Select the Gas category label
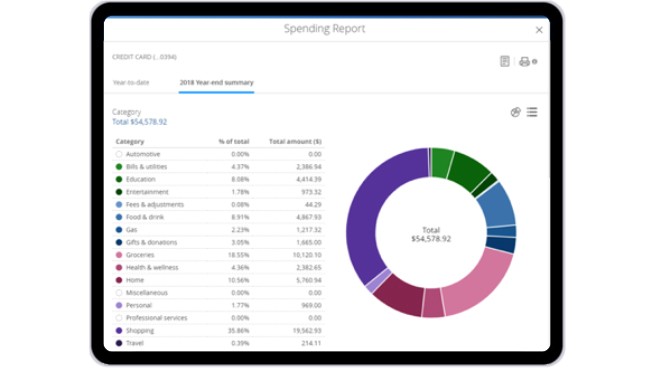Image resolution: width=654 pixels, height=368 pixels. (x=131, y=230)
